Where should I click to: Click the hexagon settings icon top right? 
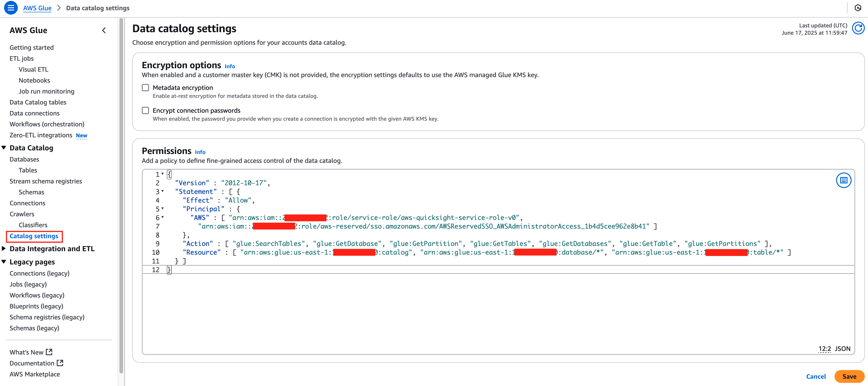tap(858, 8)
